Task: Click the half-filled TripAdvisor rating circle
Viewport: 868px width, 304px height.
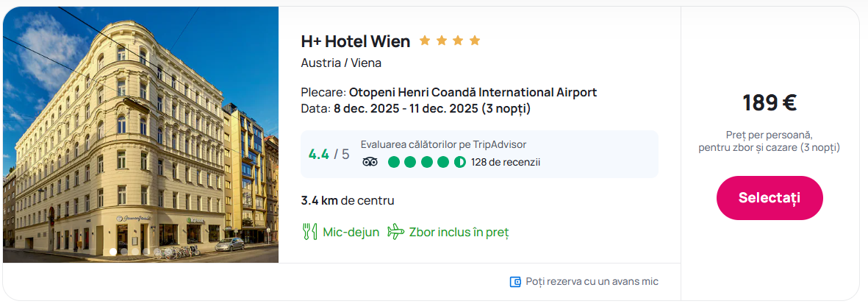Action: (460, 162)
